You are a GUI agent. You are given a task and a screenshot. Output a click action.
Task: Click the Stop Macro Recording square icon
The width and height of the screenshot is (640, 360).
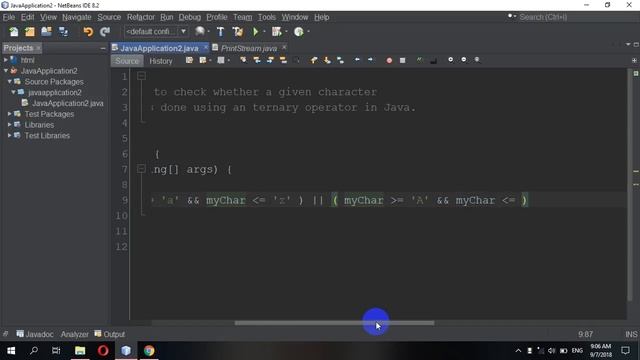tap(402, 60)
